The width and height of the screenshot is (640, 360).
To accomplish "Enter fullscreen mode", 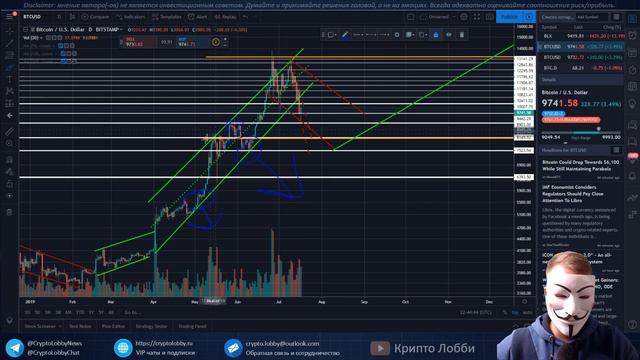I will (477, 17).
